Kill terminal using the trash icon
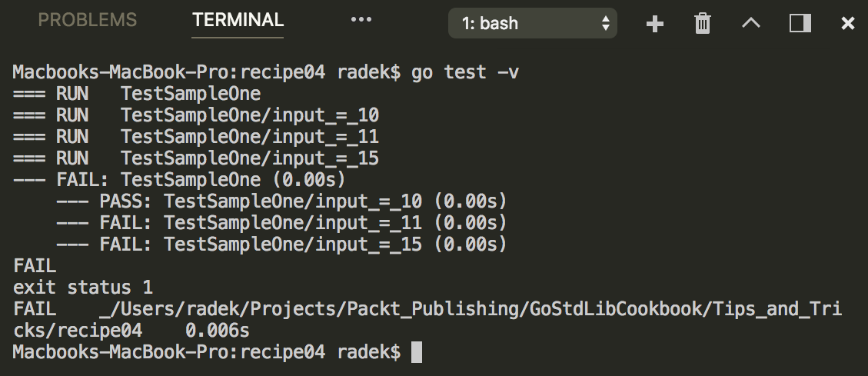868x376 pixels. click(703, 24)
